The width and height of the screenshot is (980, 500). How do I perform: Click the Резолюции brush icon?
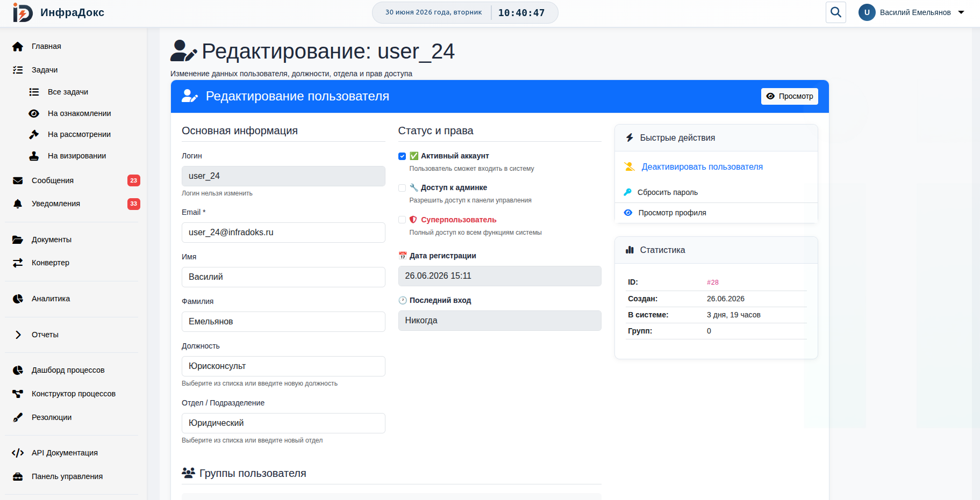(x=18, y=417)
